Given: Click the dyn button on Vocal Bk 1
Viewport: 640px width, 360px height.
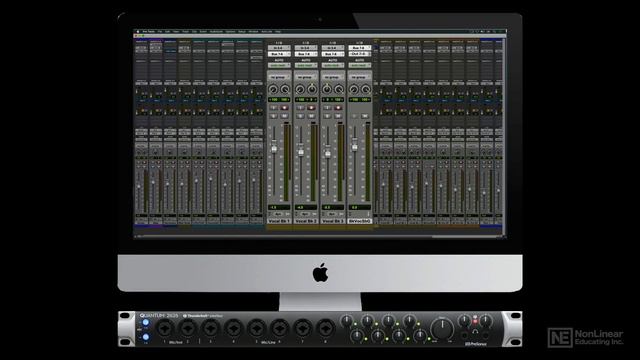Looking at the screenshot, I should click(278, 214).
